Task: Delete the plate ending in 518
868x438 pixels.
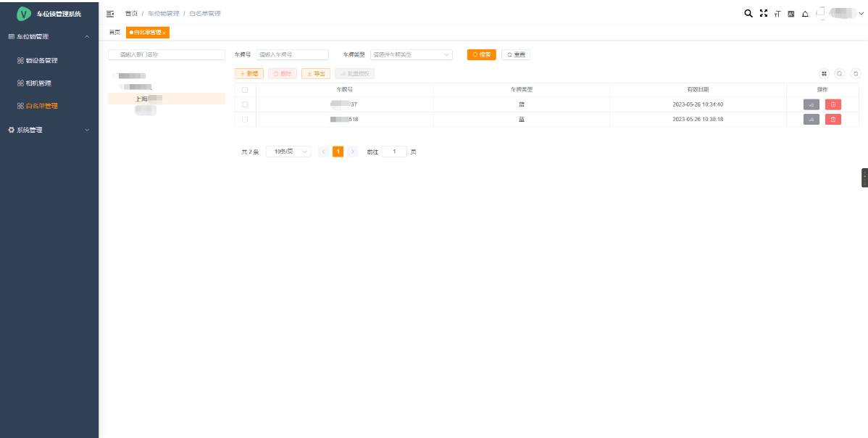Action: (832, 119)
